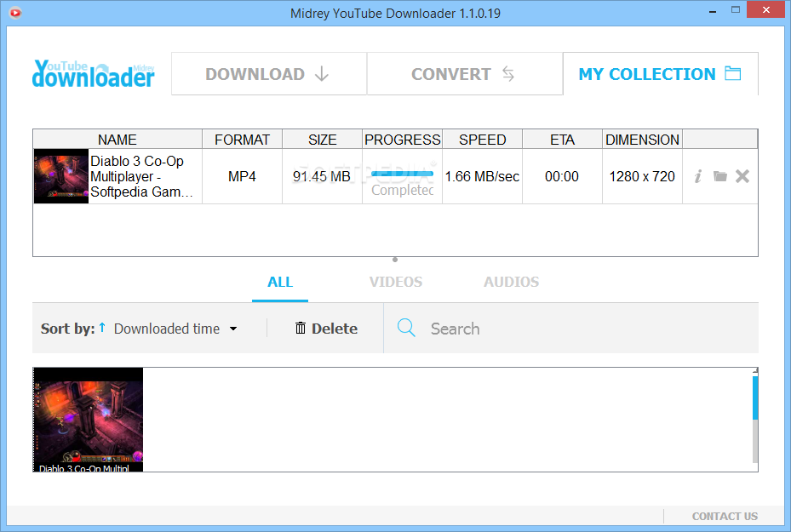Show info for the Diablo 3 download
The image size is (791, 532).
(x=697, y=176)
